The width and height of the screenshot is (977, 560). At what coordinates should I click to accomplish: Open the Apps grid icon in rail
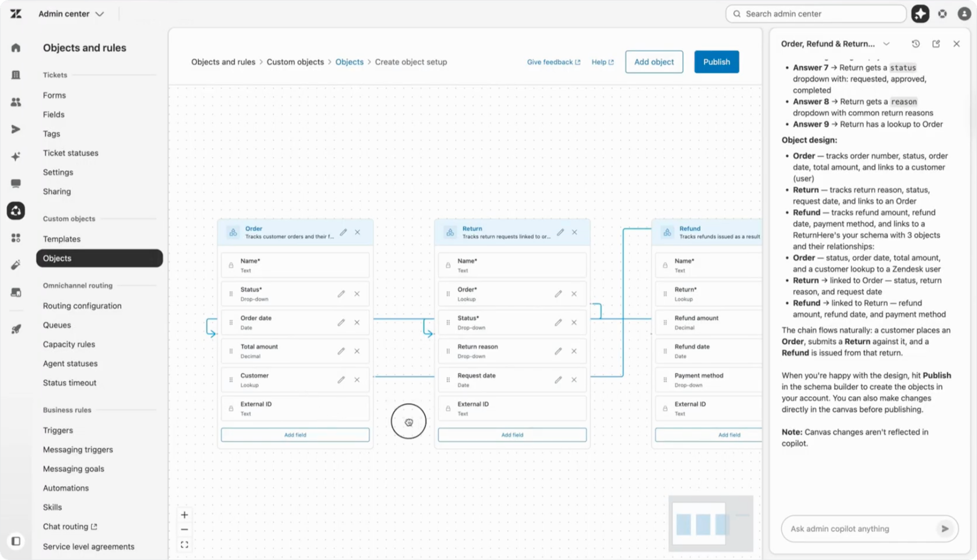16,238
